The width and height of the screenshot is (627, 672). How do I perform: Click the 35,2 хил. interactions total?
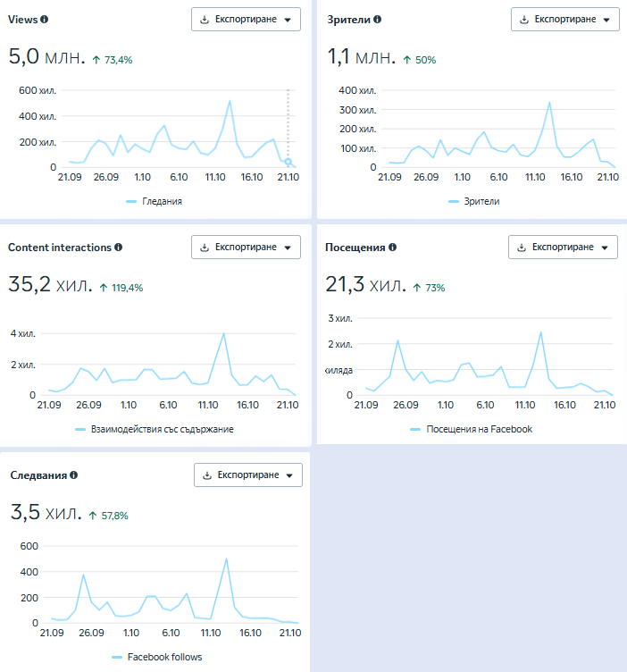coord(50,284)
